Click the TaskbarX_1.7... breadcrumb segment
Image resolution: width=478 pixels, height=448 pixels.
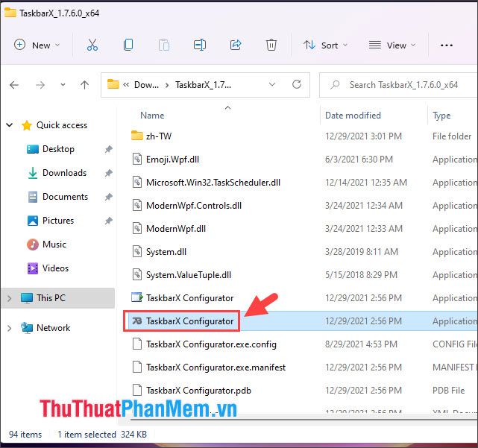pos(203,85)
